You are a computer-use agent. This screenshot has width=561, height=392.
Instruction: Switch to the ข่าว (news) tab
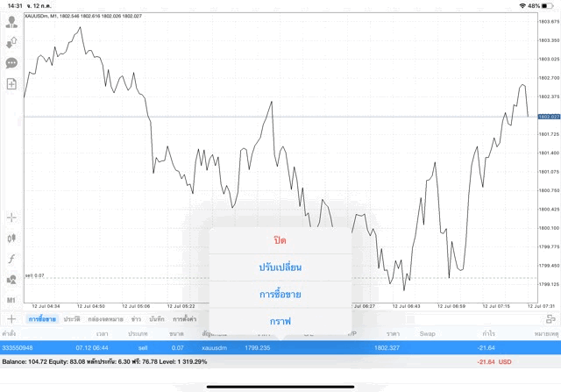tap(136, 319)
